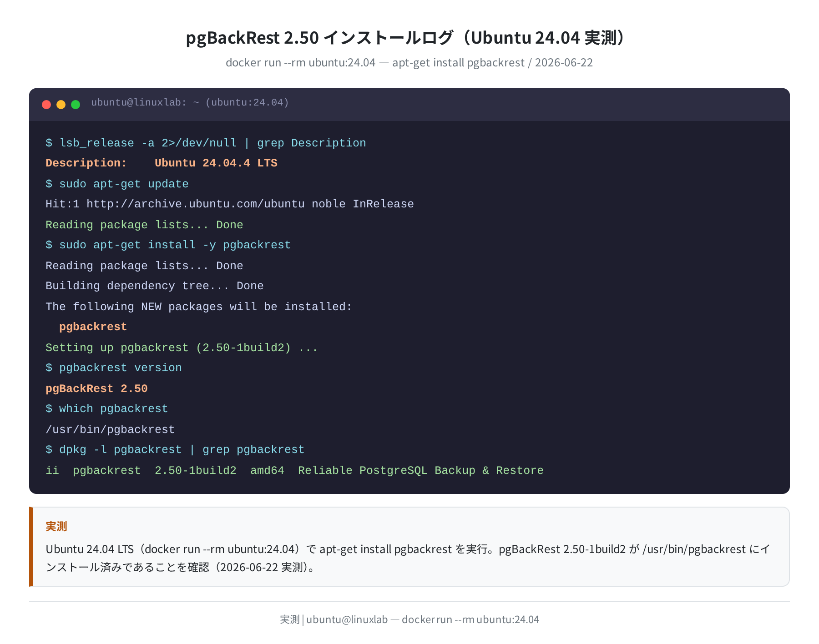
Task: Click the pgBackRest 2.50 version output
Action: click(96, 388)
